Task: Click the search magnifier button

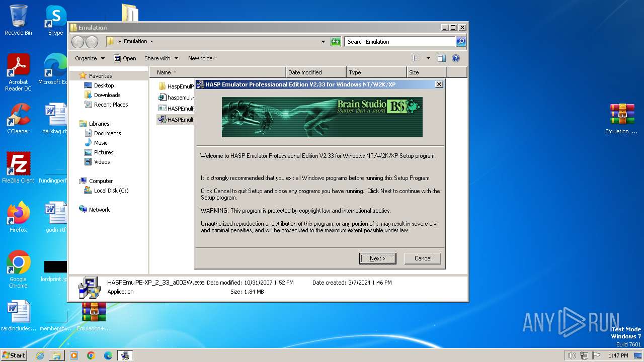Action: click(x=461, y=42)
